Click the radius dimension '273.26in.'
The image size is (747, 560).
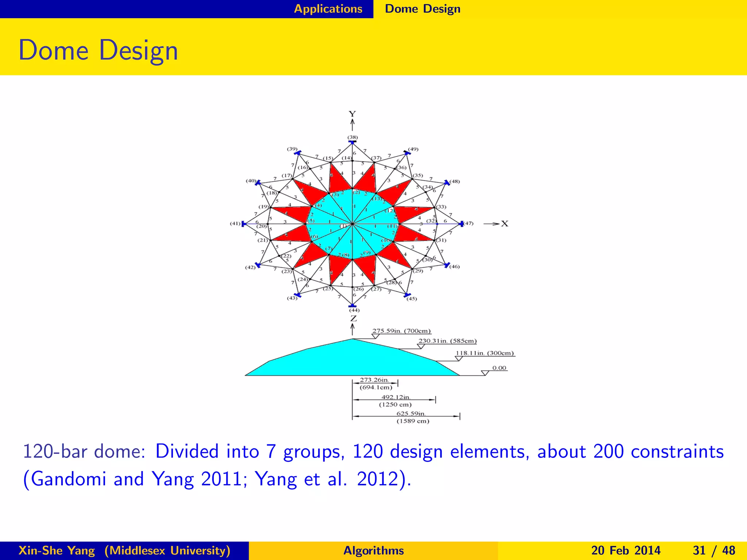point(375,380)
